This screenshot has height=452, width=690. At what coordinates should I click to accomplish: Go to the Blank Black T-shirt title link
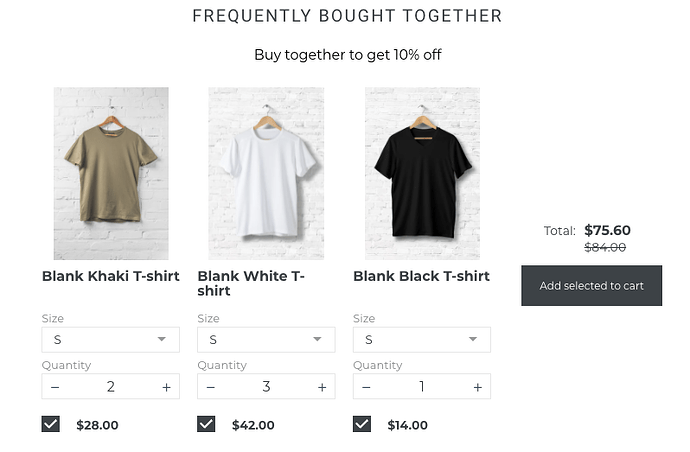coord(421,276)
